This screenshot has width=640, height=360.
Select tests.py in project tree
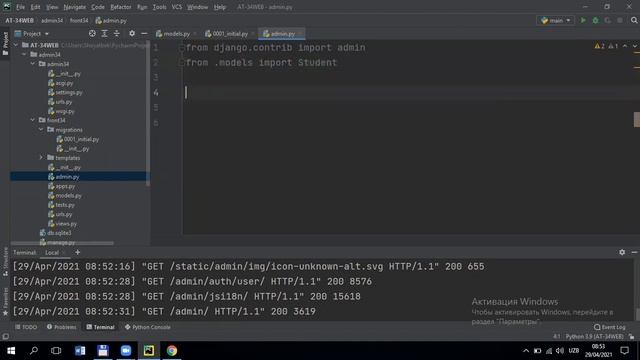tap(62, 205)
